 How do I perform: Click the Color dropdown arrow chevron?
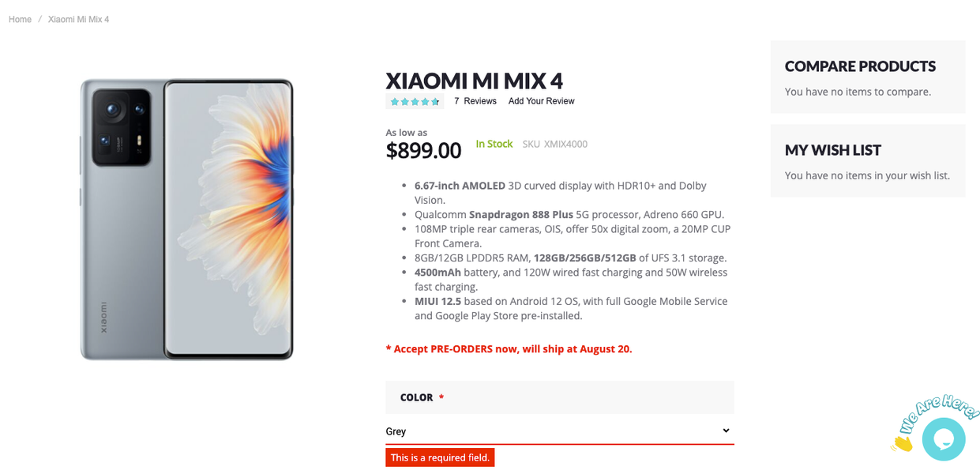click(726, 431)
